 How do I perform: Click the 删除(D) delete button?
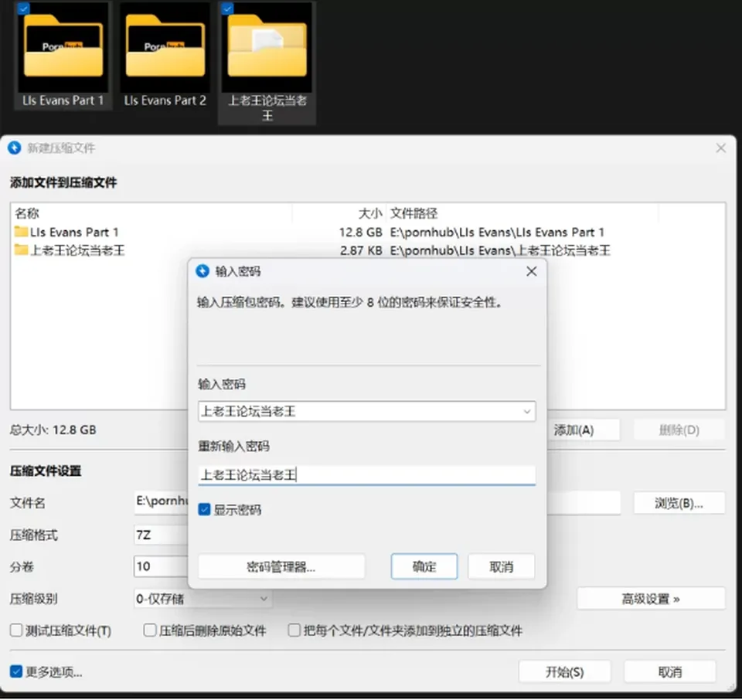[679, 430]
